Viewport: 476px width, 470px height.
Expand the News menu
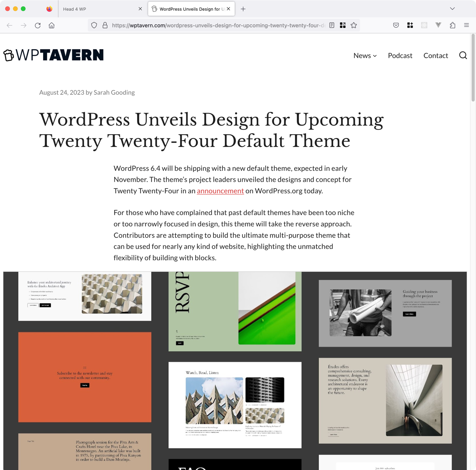tap(365, 55)
